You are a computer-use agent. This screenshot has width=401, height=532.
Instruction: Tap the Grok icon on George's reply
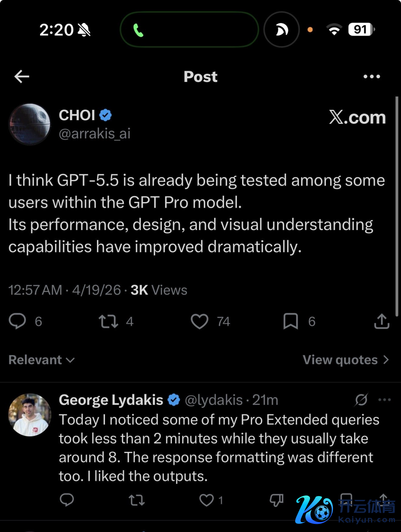click(361, 400)
